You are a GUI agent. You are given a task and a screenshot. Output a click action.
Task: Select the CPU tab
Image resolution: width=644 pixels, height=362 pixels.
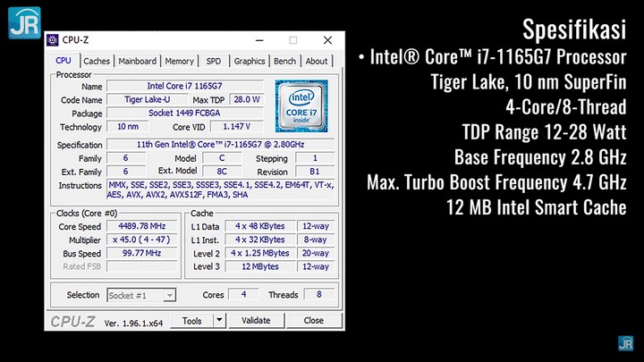(x=64, y=61)
